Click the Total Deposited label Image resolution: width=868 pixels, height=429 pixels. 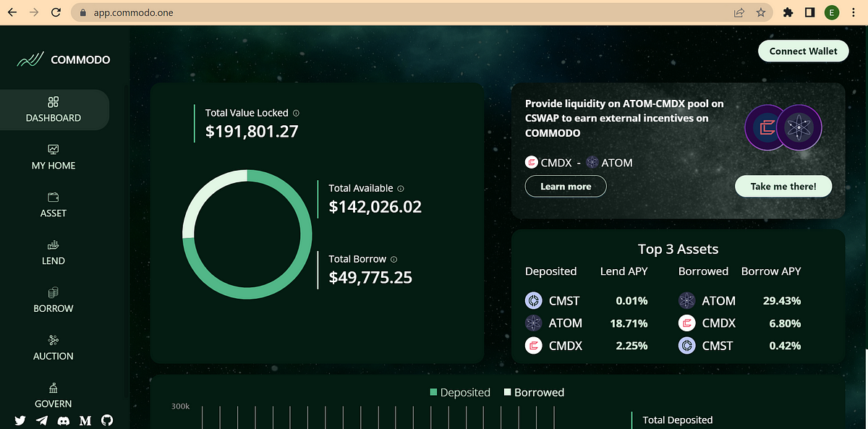click(677, 420)
